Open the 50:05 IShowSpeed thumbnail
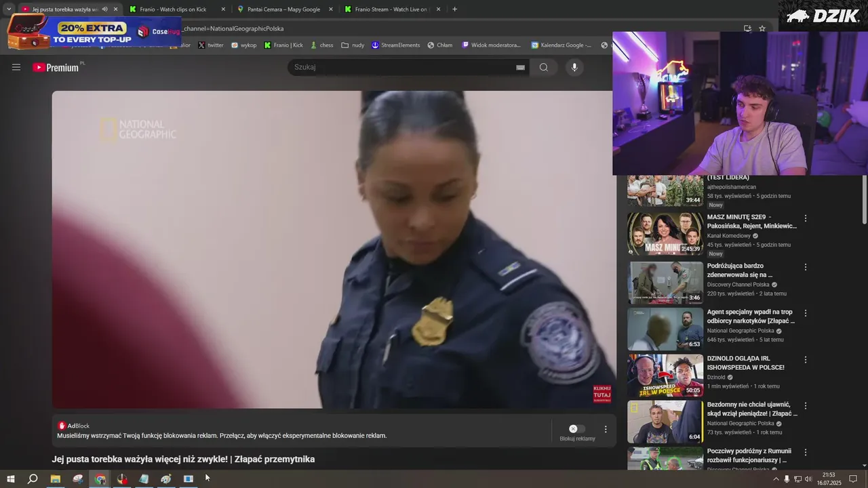The width and height of the screenshot is (868, 488). pyautogui.click(x=665, y=375)
